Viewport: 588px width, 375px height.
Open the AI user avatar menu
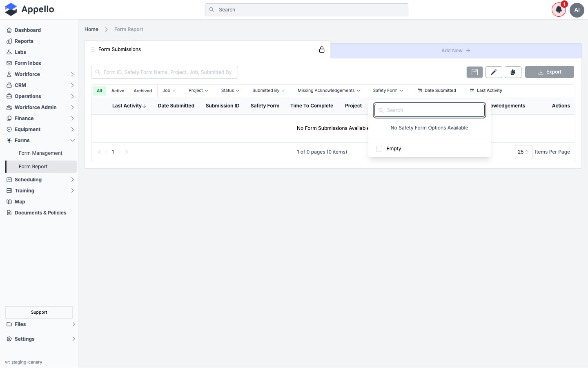pyautogui.click(x=577, y=10)
